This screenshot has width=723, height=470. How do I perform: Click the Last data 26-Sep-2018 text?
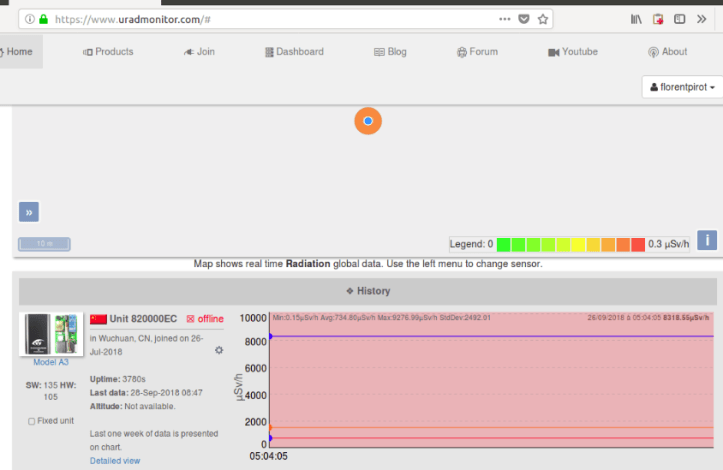[x=146, y=393]
